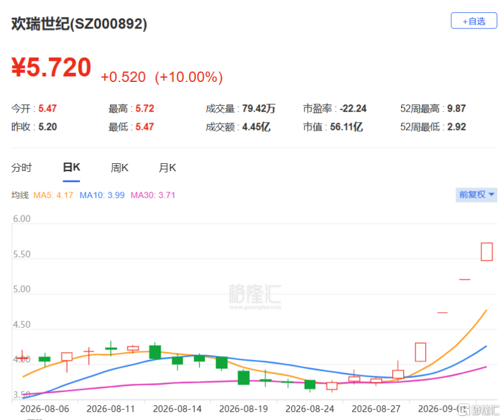The width and height of the screenshot is (504, 420).
Task: Expand the 前复权 dropdown
Action: point(476,195)
